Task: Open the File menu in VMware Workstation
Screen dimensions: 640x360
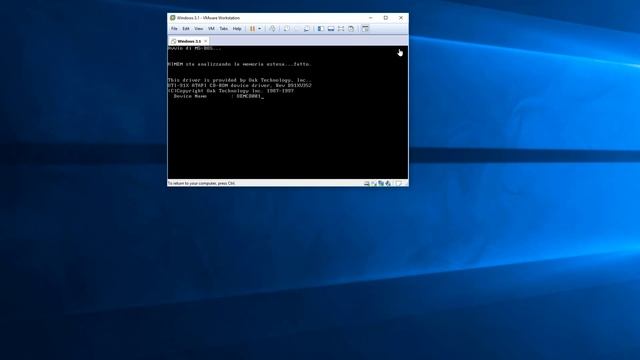Action: (174, 29)
